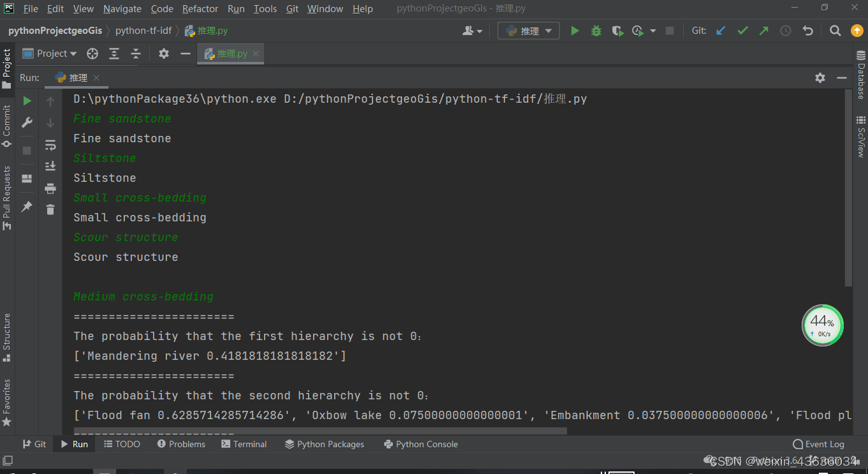This screenshot has width=868, height=474.
Task: Start debugging with the bug icon
Action: [x=596, y=31]
